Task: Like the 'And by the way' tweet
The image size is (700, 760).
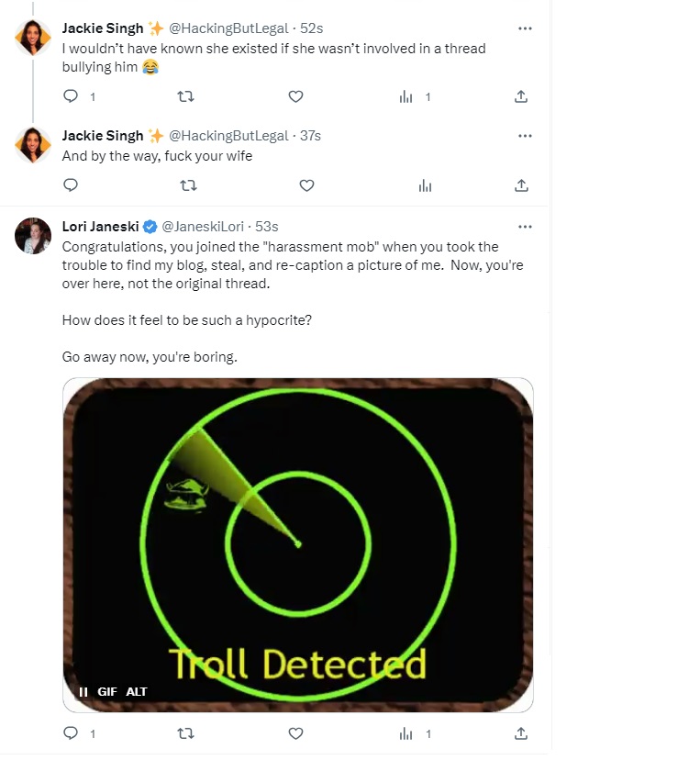Action: coord(307,185)
